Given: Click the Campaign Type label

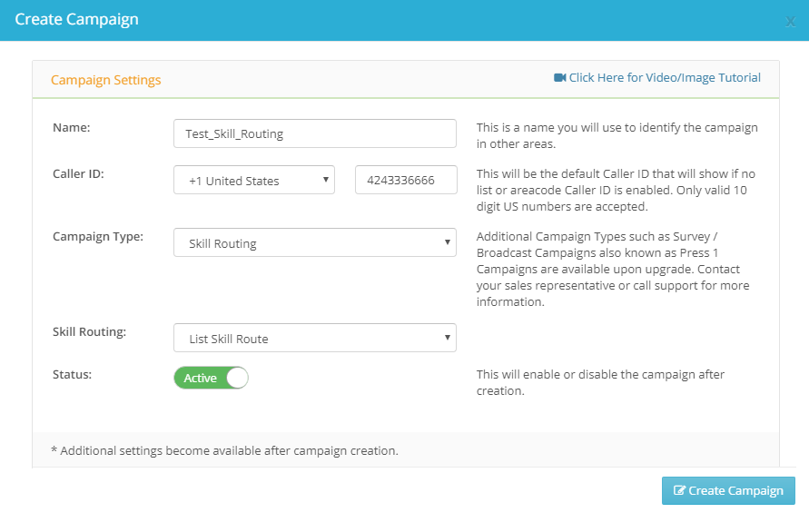Looking at the screenshot, I should 98,237.
